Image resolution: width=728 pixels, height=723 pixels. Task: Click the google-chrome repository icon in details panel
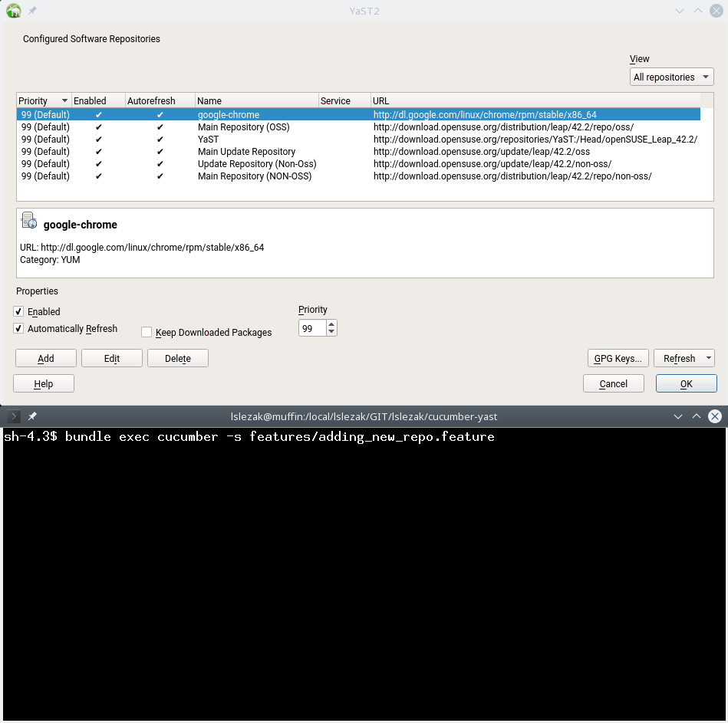(x=29, y=222)
